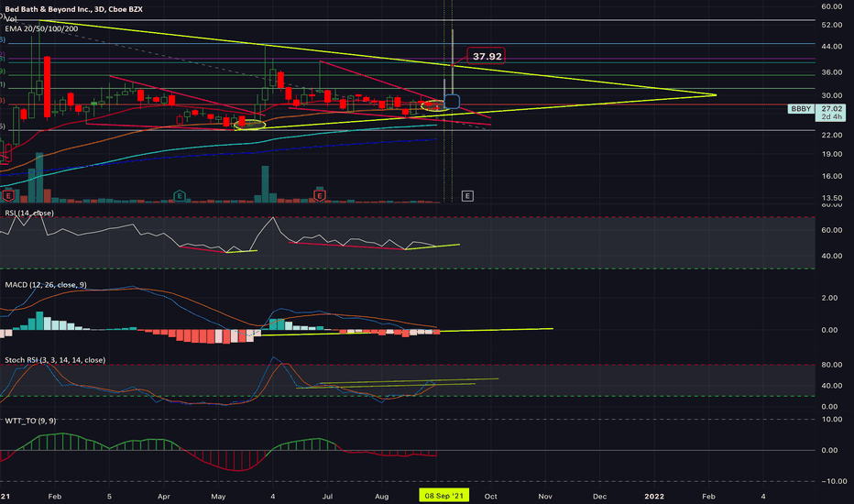Click the BBBY symbol price tag

click(801, 109)
